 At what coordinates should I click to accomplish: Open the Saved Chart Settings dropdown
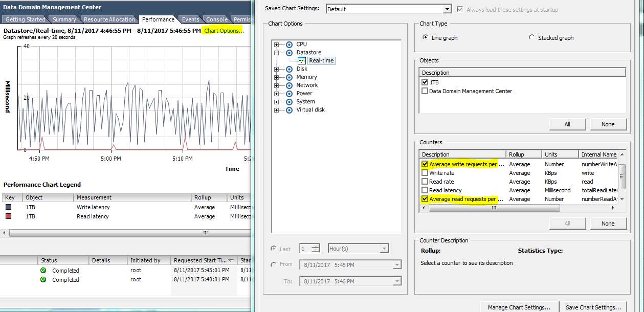coord(447,9)
